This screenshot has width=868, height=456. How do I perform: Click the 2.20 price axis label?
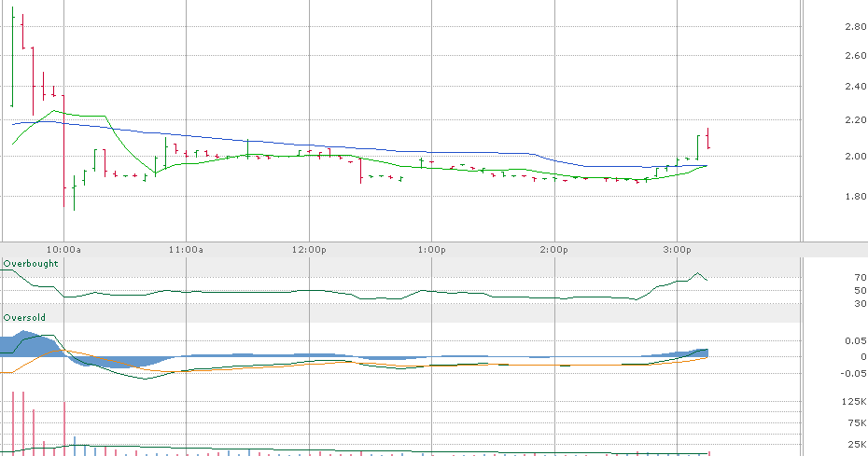(x=855, y=120)
